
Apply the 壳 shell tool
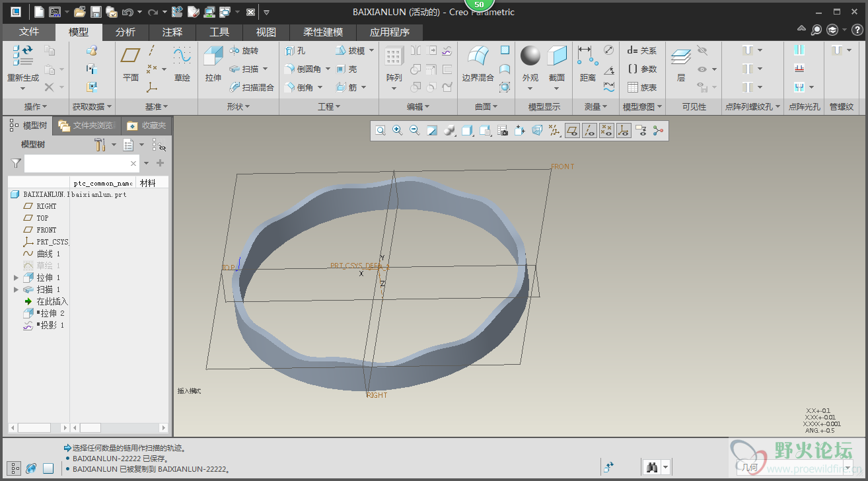coord(347,69)
